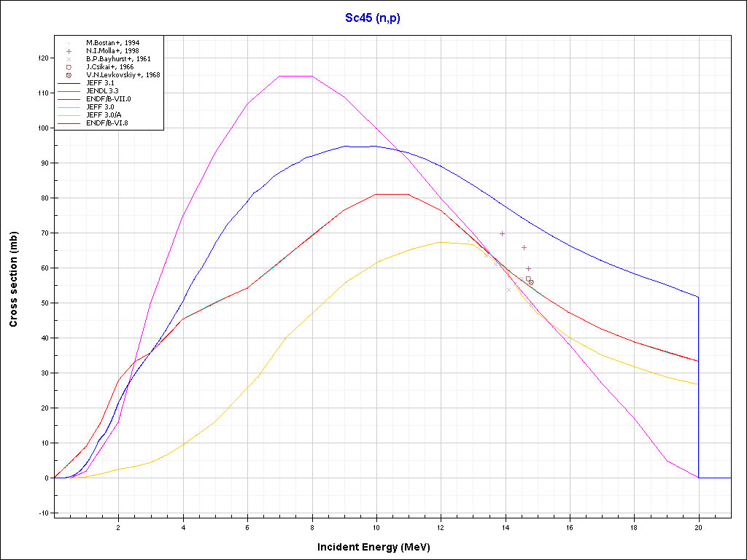Click the plus marker beside N.I.Molla+, 1998
The image size is (747, 560).
(69, 51)
